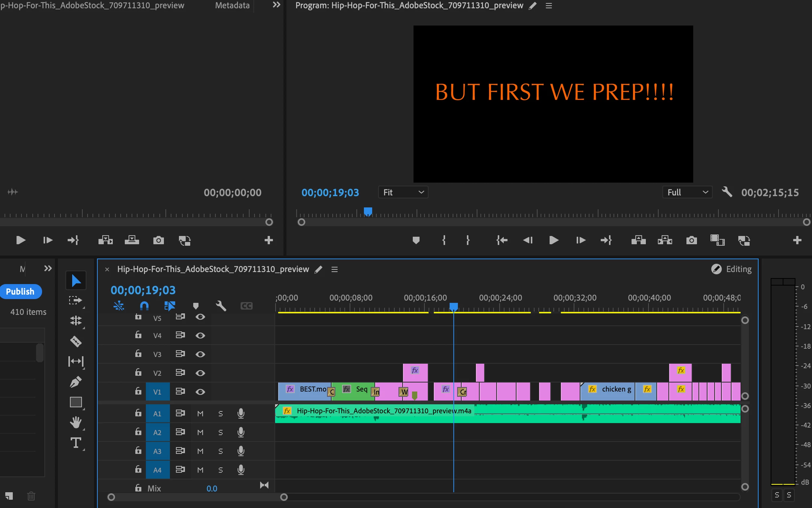
Task: Mute audio track A1
Action: [x=200, y=413]
